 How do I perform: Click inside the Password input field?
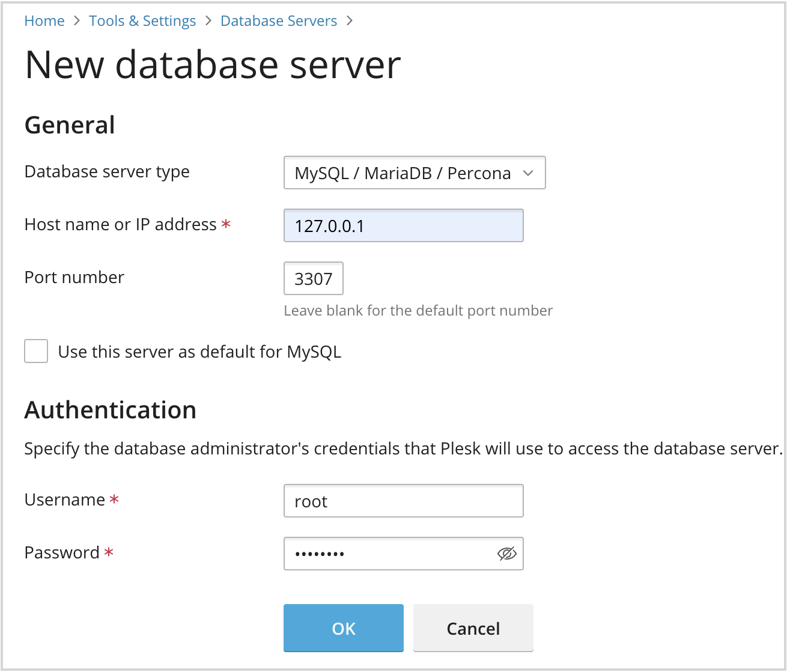(387, 554)
